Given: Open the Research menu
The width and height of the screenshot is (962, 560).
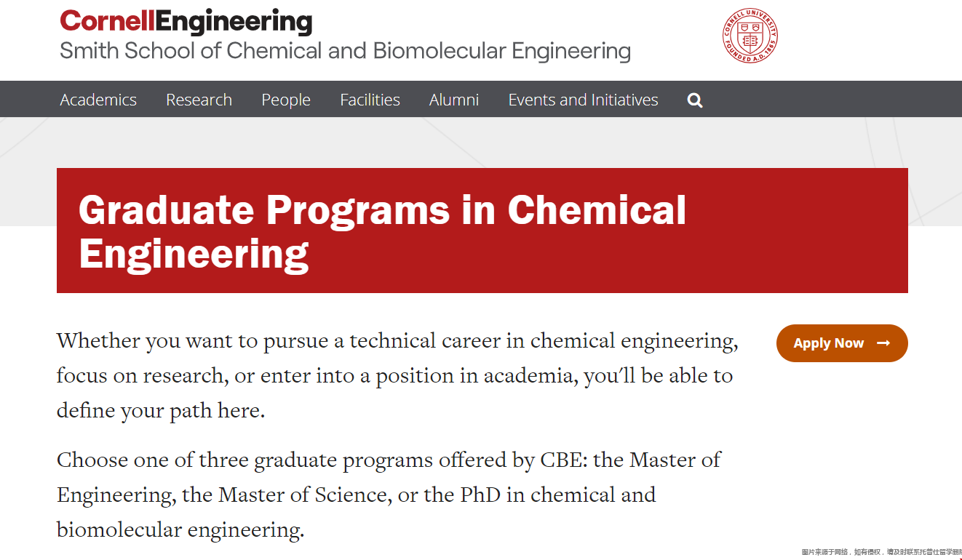Looking at the screenshot, I should point(199,100).
